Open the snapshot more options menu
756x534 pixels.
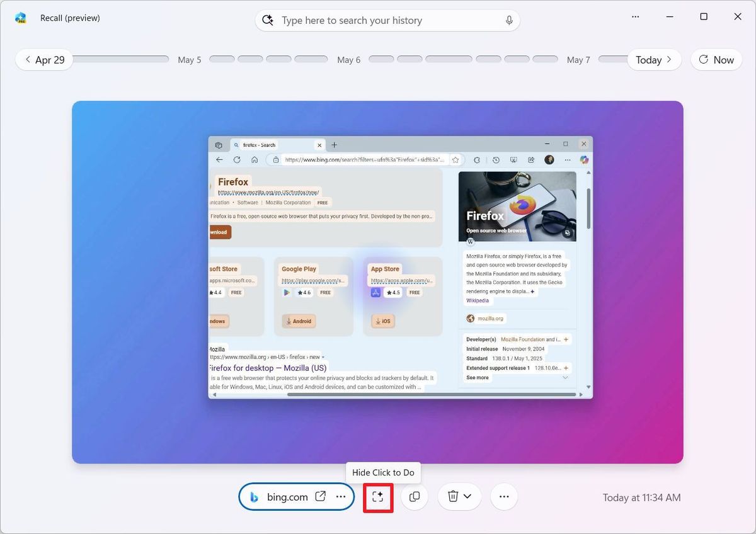click(504, 497)
